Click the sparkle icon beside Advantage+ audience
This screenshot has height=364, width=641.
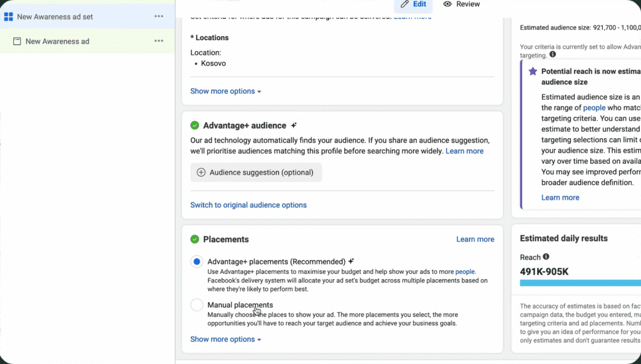[x=294, y=126]
